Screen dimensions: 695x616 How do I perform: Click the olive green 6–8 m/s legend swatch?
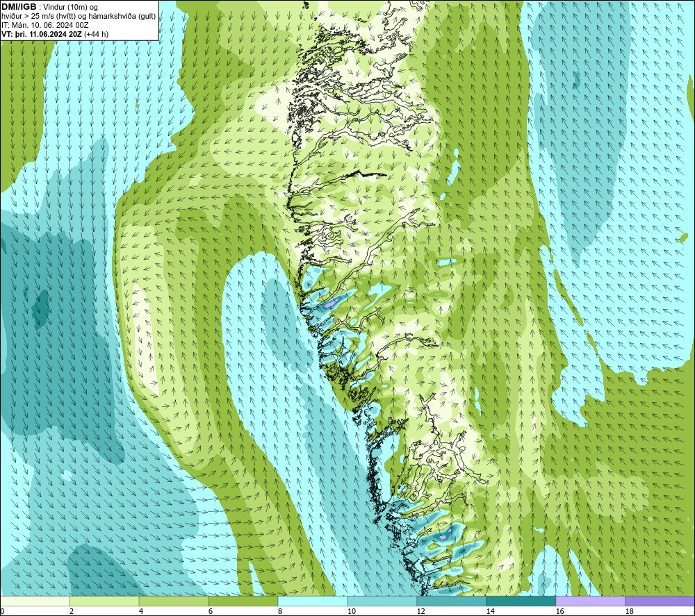[243, 601]
